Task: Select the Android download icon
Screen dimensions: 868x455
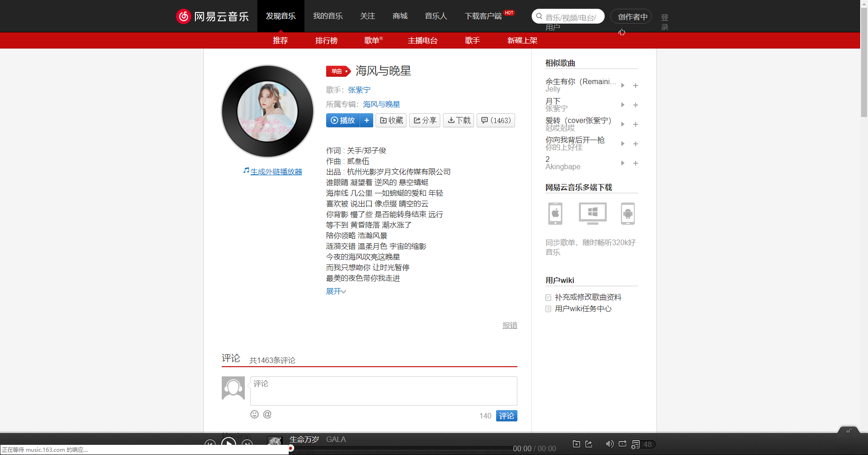Action: 628,213
